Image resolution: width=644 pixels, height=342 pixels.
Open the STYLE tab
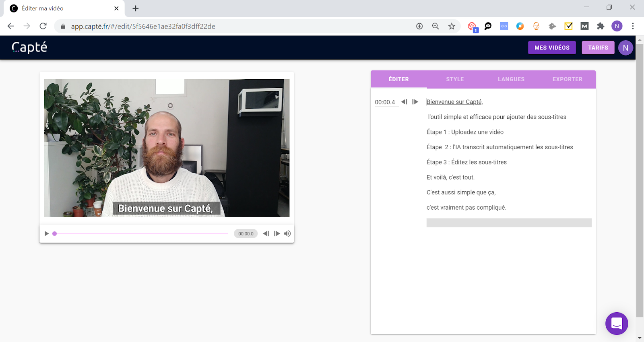coord(455,79)
